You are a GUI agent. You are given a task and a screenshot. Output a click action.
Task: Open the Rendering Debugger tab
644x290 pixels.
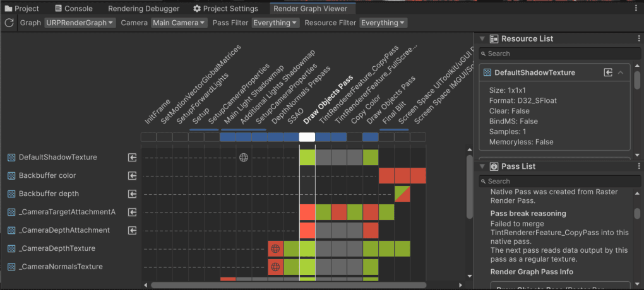144,8
